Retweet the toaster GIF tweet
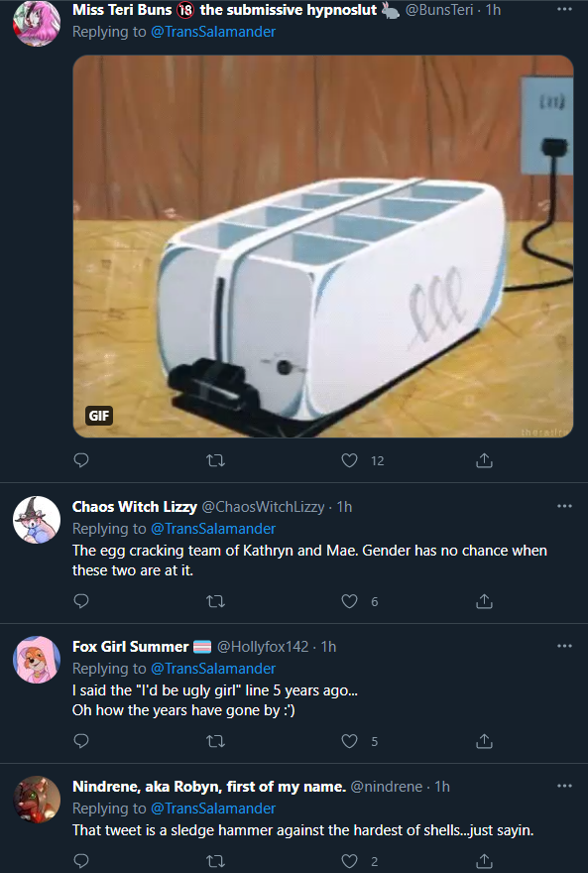 (x=215, y=460)
